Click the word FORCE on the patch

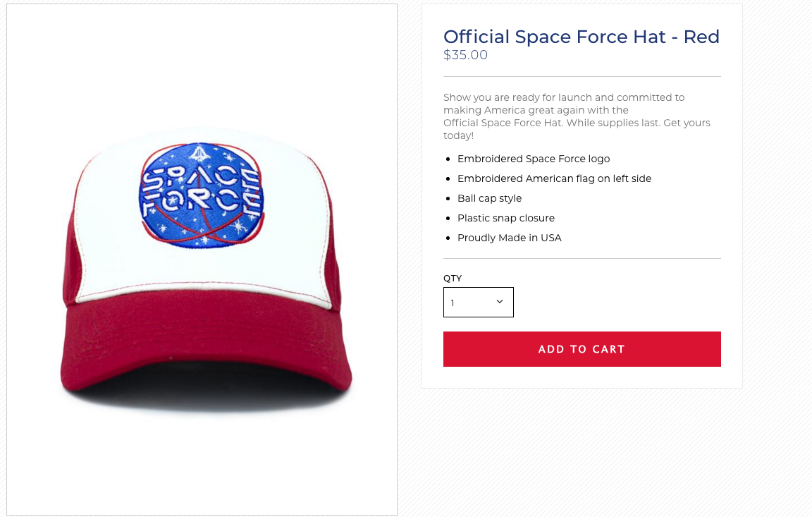coord(201,202)
